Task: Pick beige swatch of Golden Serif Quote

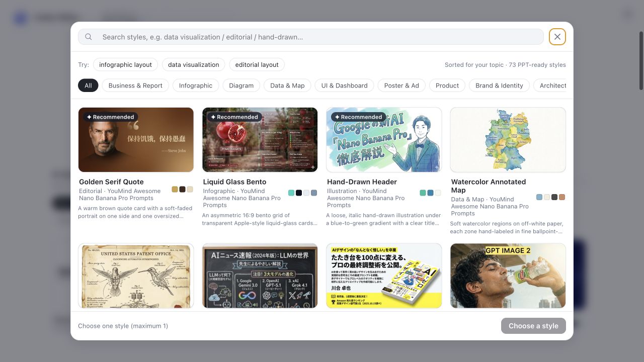Action: pos(190,190)
